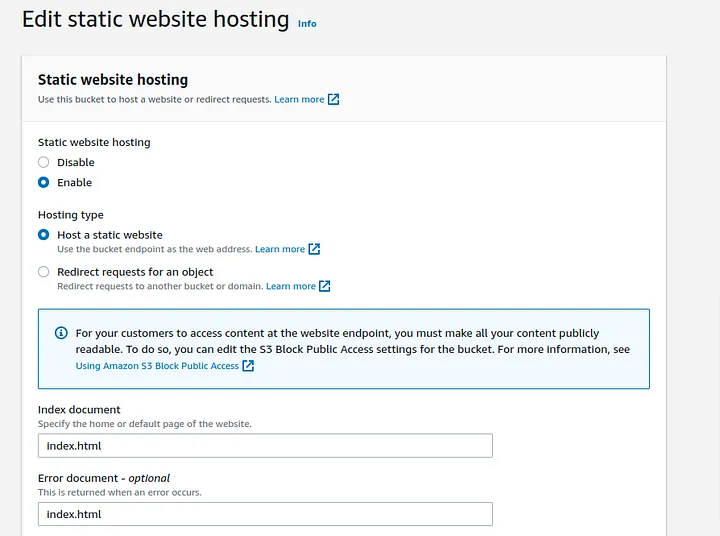
Task: Click the 'Error document - optional' label
Action: click(104, 478)
